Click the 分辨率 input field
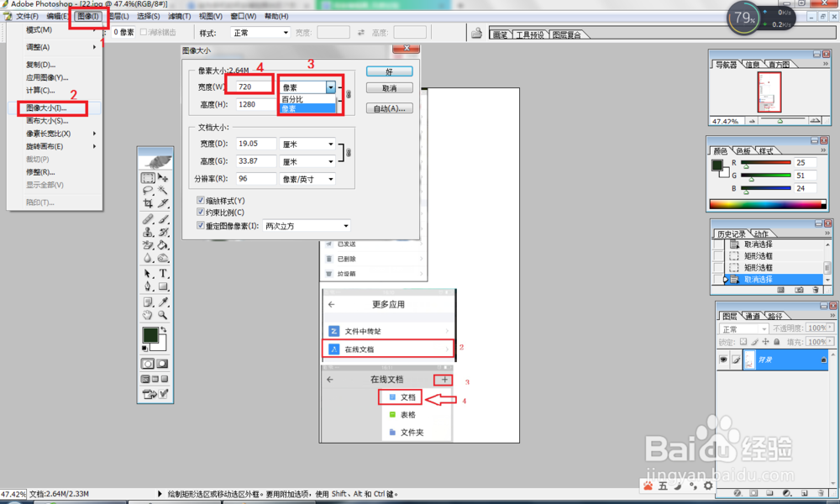 tap(256, 178)
